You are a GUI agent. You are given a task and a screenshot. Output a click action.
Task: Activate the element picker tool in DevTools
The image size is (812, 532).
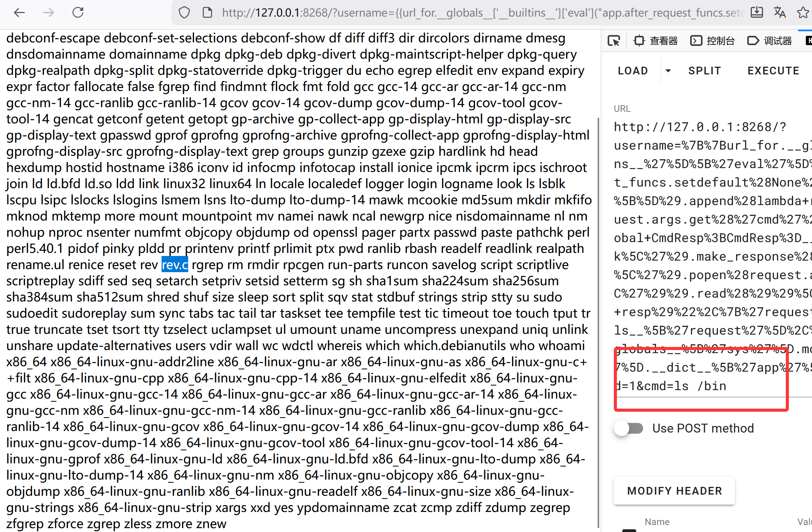614,40
